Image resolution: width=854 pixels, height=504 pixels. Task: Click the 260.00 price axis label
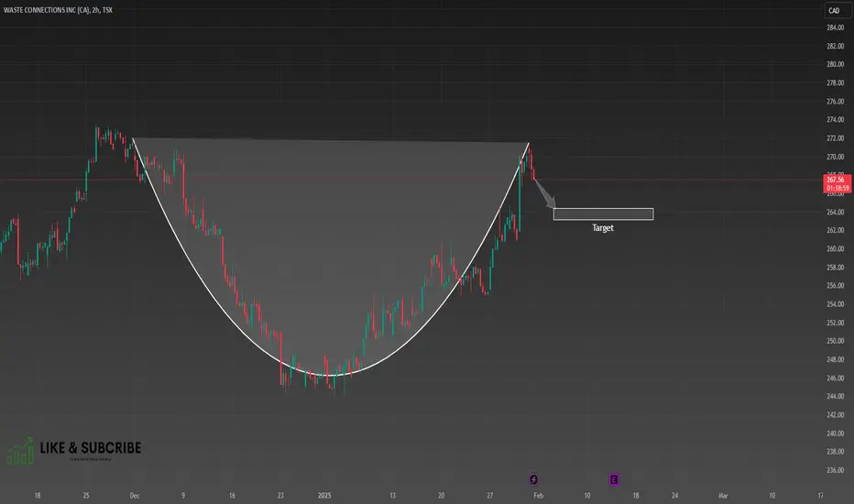(835, 249)
